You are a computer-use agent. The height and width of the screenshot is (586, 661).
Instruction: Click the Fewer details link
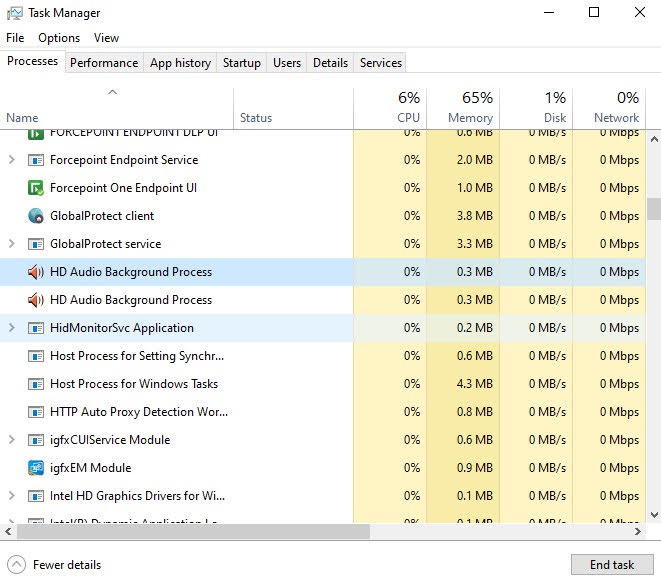point(67,565)
